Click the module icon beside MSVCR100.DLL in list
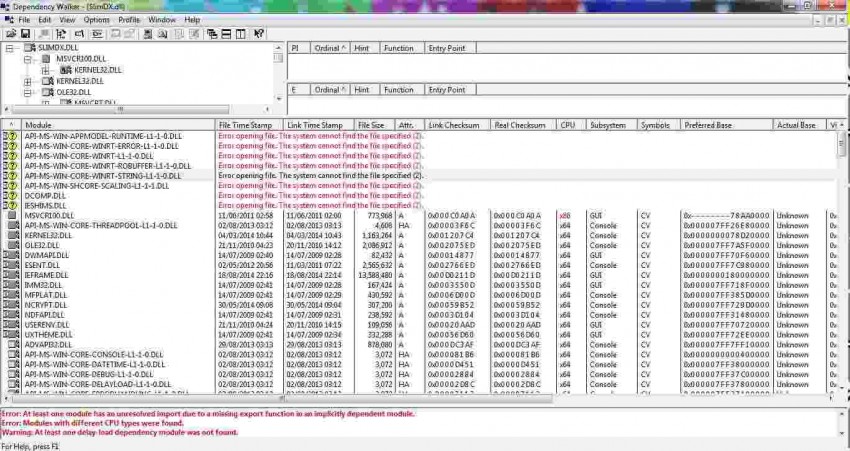Screen dimensions: 850x451 tap(12, 215)
